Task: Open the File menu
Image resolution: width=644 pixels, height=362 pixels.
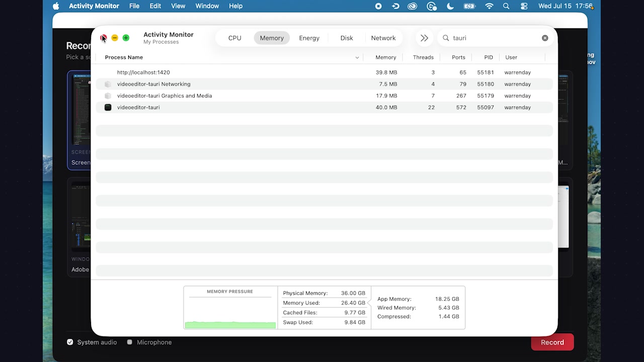Action: pyautogui.click(x=134, y=6)
